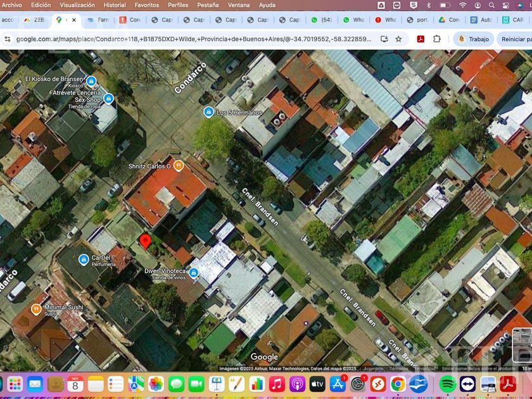Click the red location pin
The height and width of the screenshot is (399, 532).
(145, 241)
